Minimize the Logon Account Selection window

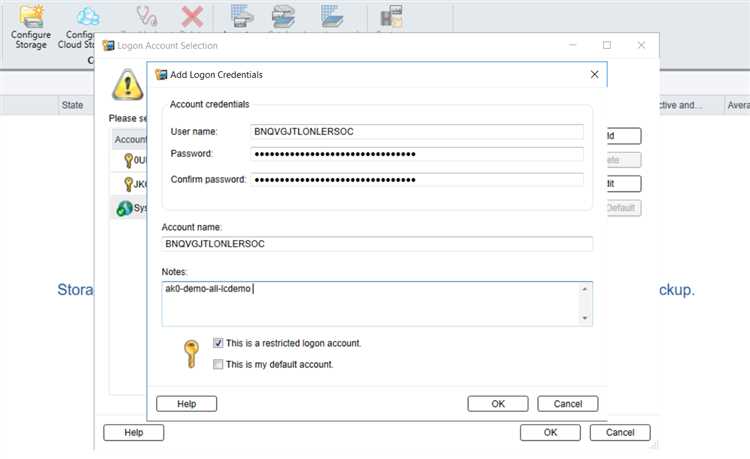pos(573,45)
